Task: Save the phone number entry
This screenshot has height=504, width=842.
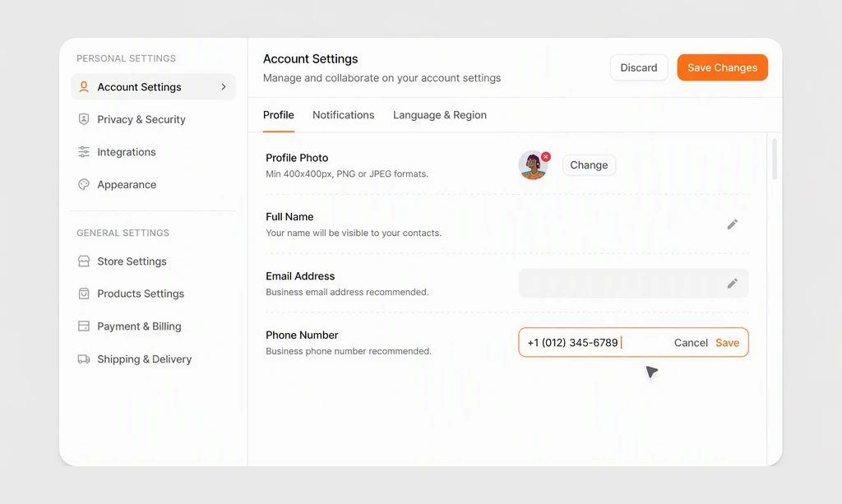Action: (x=727, y=343)
